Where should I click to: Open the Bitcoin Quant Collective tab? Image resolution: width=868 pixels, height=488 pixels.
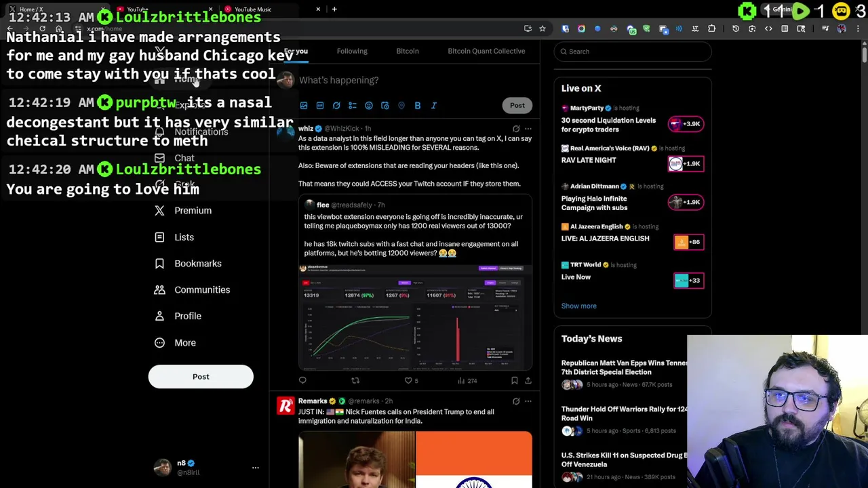point(486,52)
